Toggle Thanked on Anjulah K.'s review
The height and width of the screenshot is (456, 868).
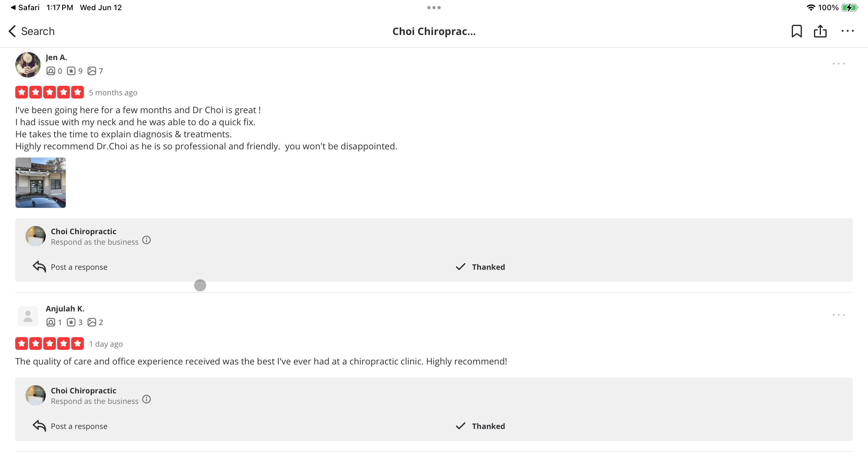pyautogui.click(x=480, y=426)
